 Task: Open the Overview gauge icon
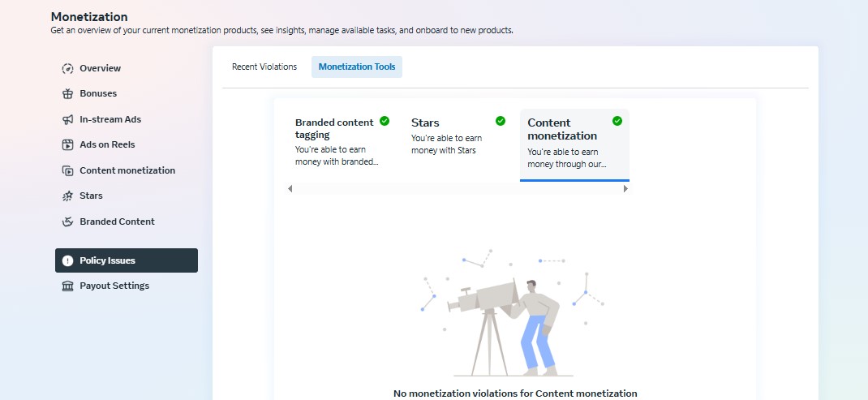(67, 69)
